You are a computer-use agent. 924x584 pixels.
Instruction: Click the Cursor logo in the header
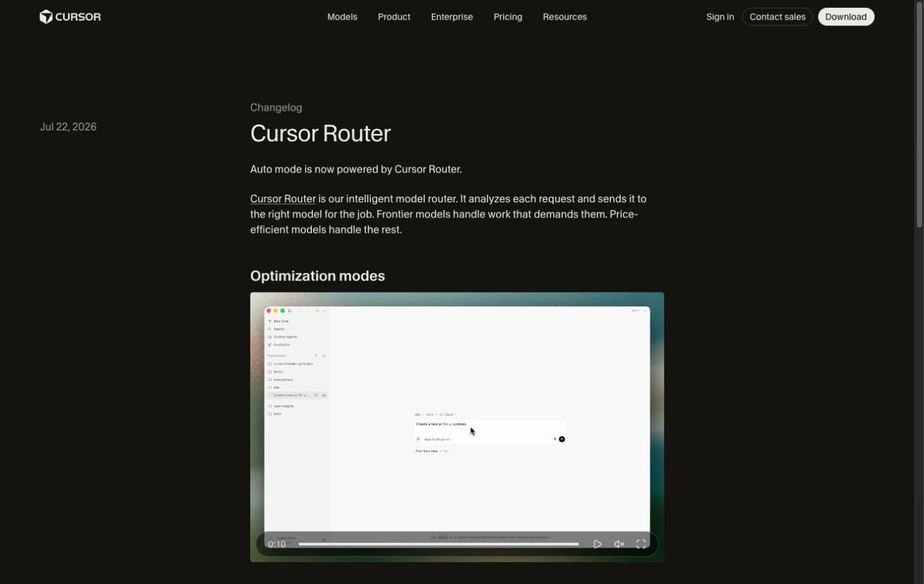coord(70,17)
